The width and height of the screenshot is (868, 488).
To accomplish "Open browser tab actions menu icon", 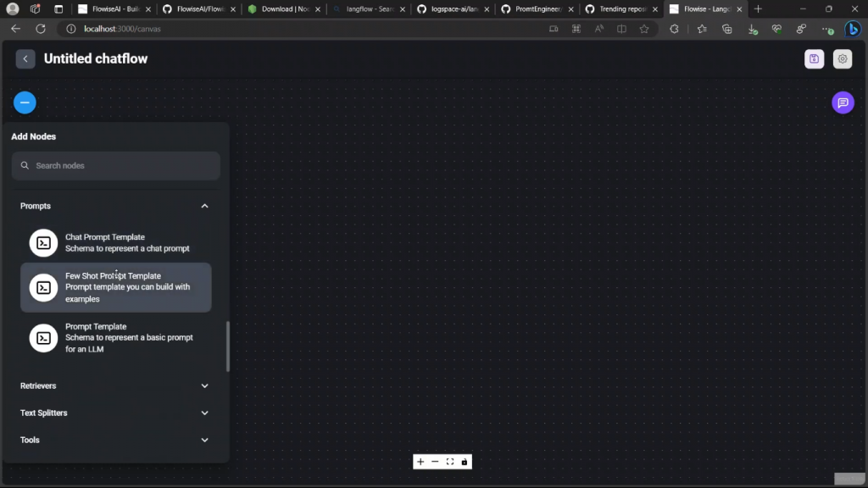I will [58, 8].
